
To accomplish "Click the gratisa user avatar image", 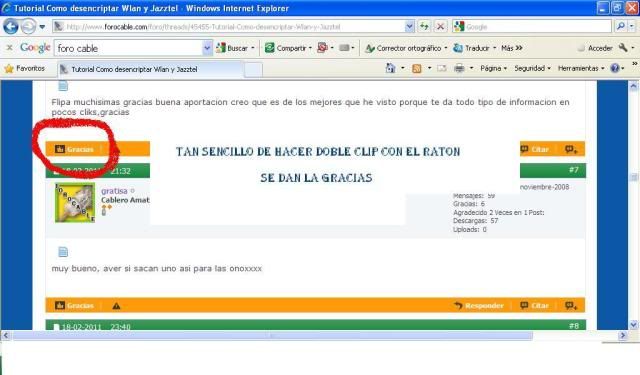I will click(x=75, y=203).
